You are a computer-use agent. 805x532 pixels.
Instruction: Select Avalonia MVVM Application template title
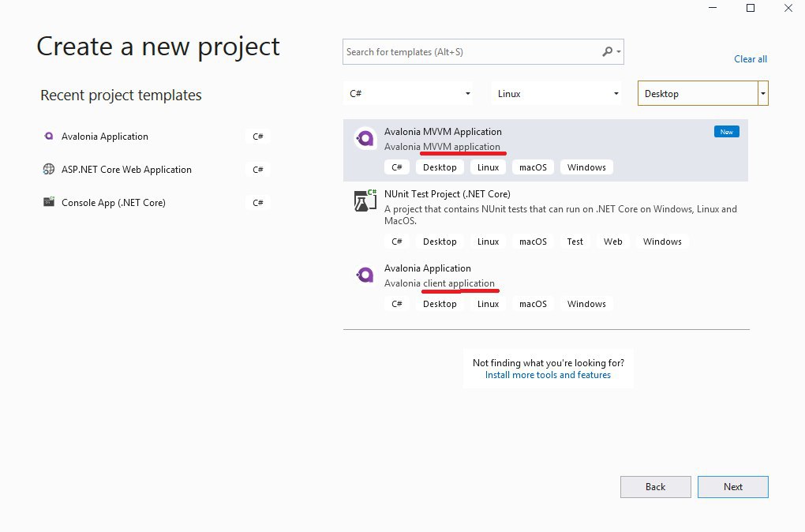(x=443, y=132)
